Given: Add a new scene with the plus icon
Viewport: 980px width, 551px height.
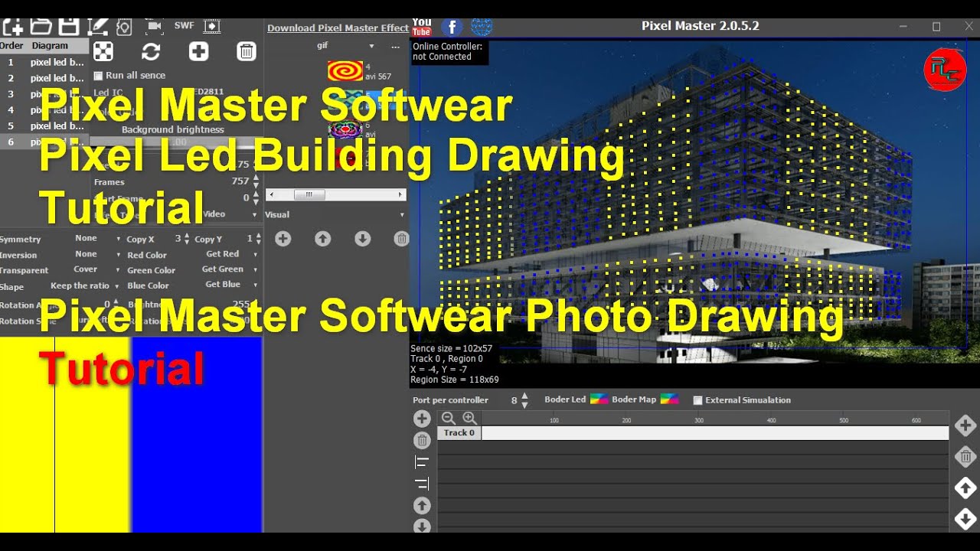Looking at the screenshot, I should tap(198, 51).
